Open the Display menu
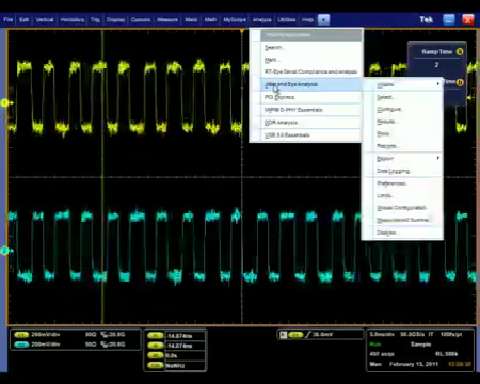Image resolution: width=480 pixels, height=384 pixels. (116, 20)
